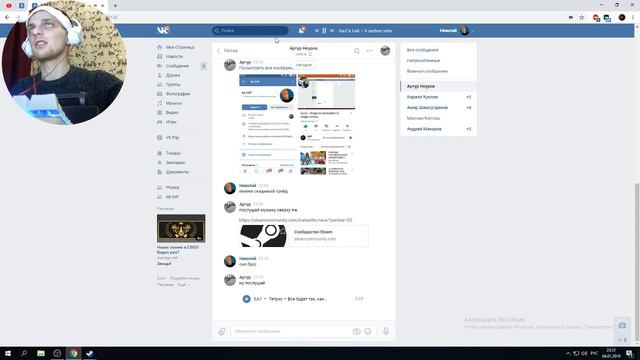
Task: Click unread counter badge beside Сообщения
Action: pos(203,66)
